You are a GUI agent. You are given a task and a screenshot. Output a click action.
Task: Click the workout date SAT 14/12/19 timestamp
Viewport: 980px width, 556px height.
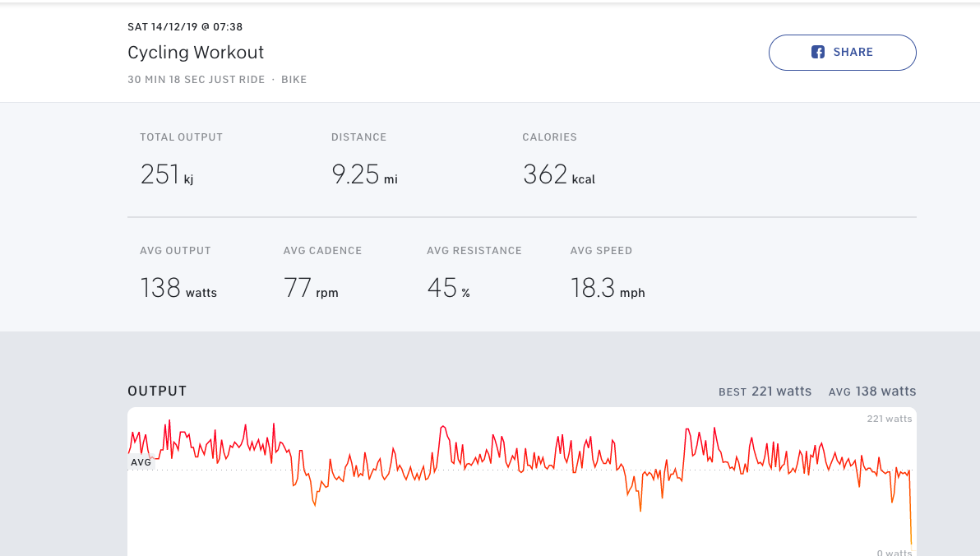(x=185, y=27)
